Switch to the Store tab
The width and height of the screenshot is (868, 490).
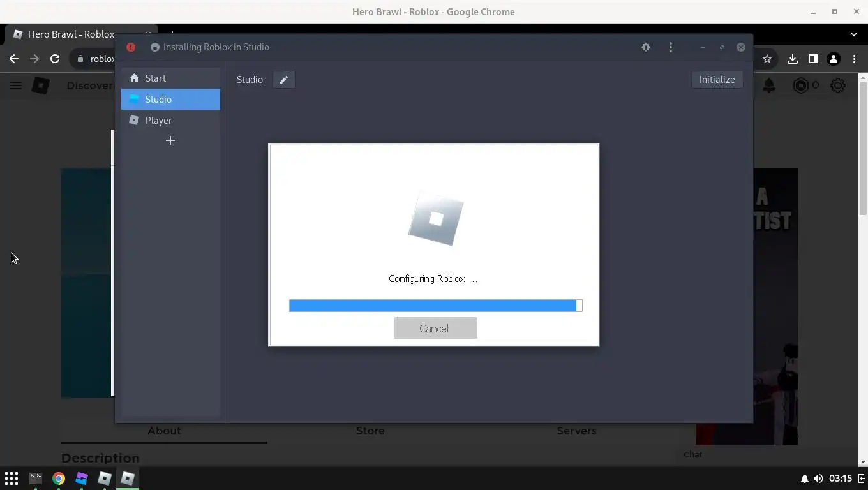click(x=370, y=431)
